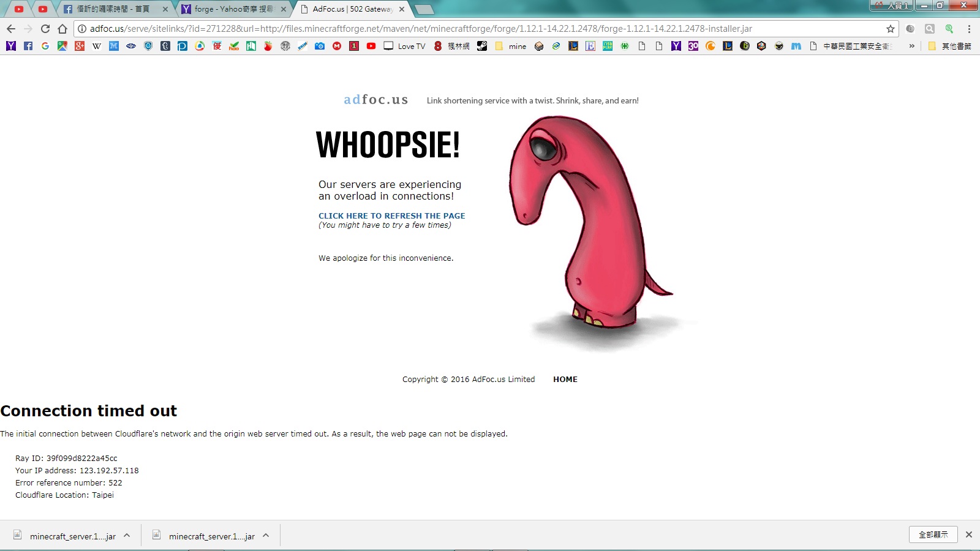Go back to the previous page
This screenshot has width=980, height=551.
point(11,29)
